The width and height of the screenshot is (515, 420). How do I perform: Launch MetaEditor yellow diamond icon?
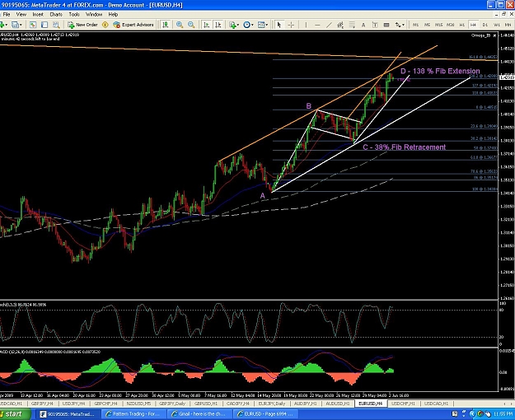click(x=105, y=25)
